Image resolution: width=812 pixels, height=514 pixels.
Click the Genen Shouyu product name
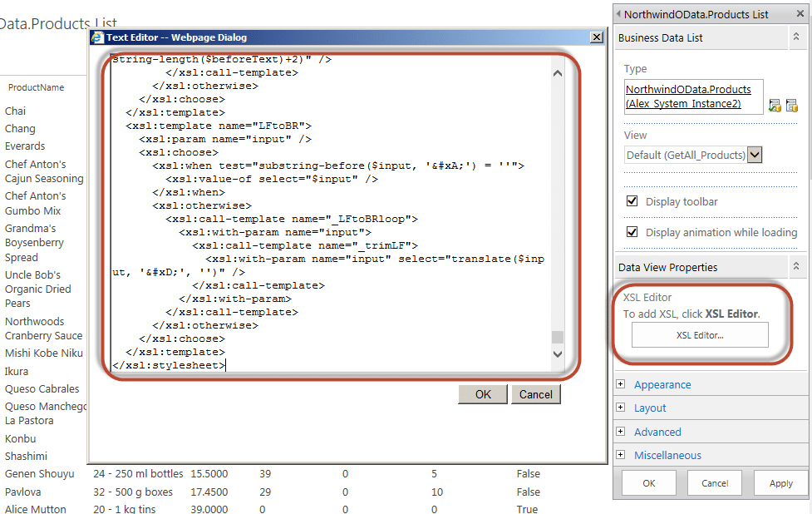(x=39, y=473)
